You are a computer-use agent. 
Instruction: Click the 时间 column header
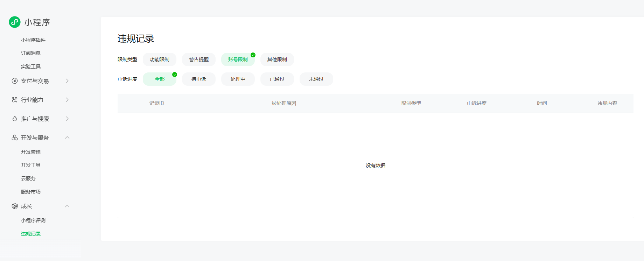[542, 103]
